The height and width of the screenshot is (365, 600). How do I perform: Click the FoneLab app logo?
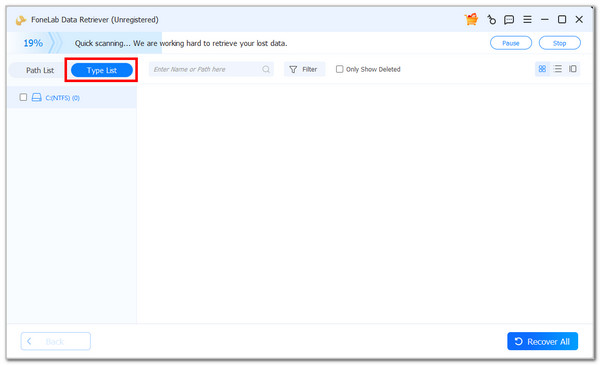point(21,20)
